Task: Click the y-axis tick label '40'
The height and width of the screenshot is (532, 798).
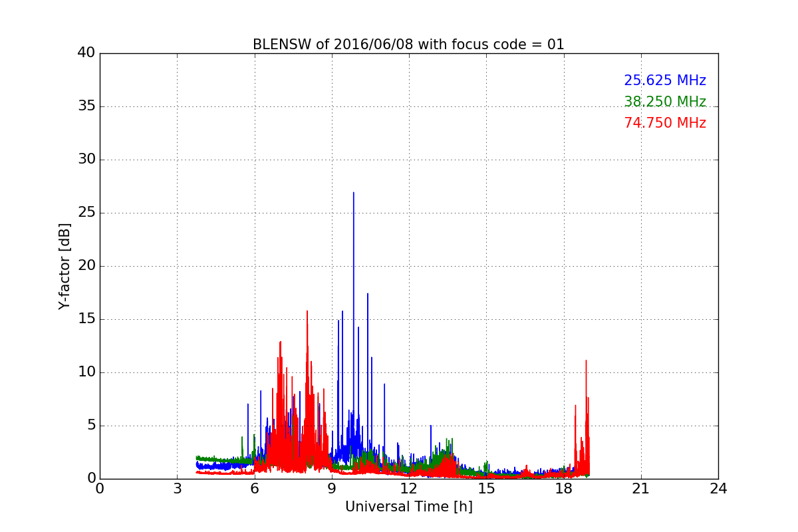Action: (86, 53)
